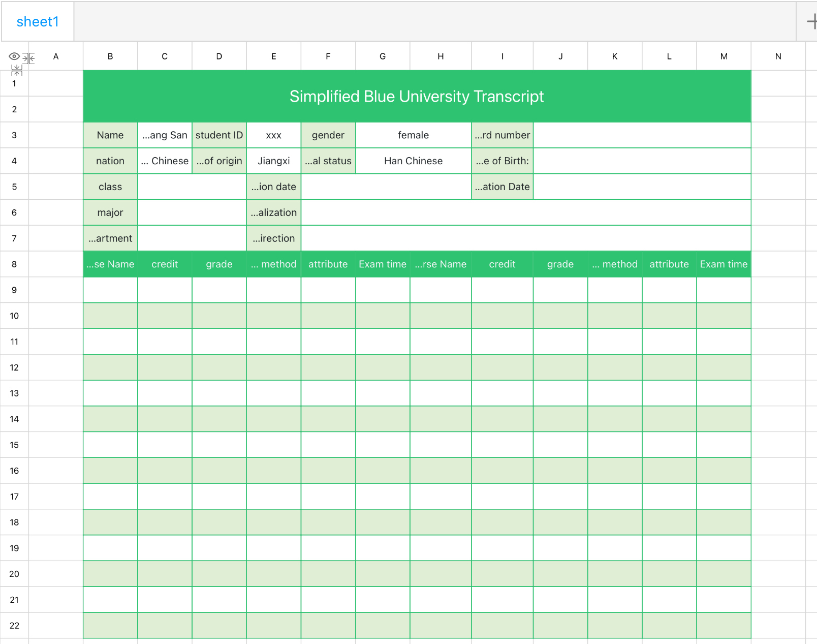The image size is (817, 644).
Task: Click the '...rd number' cell
Action: point(502,135)
